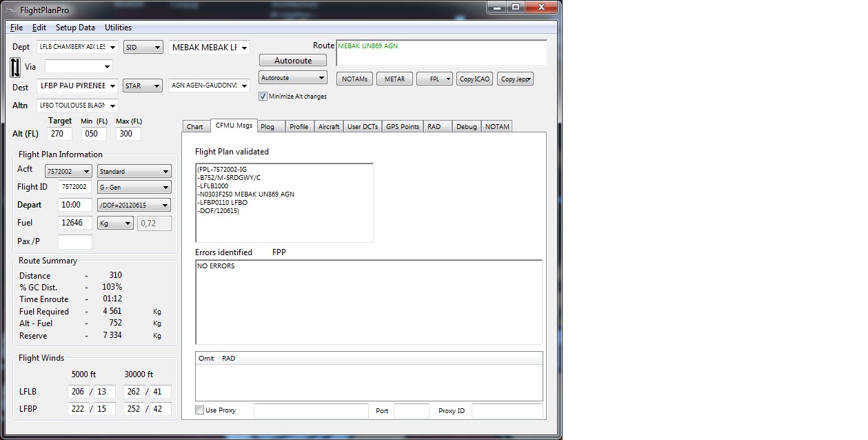The height and width of the screenshot is (440, 868).
Task: Open the Profile tab
Action: [x=299, y=126]
